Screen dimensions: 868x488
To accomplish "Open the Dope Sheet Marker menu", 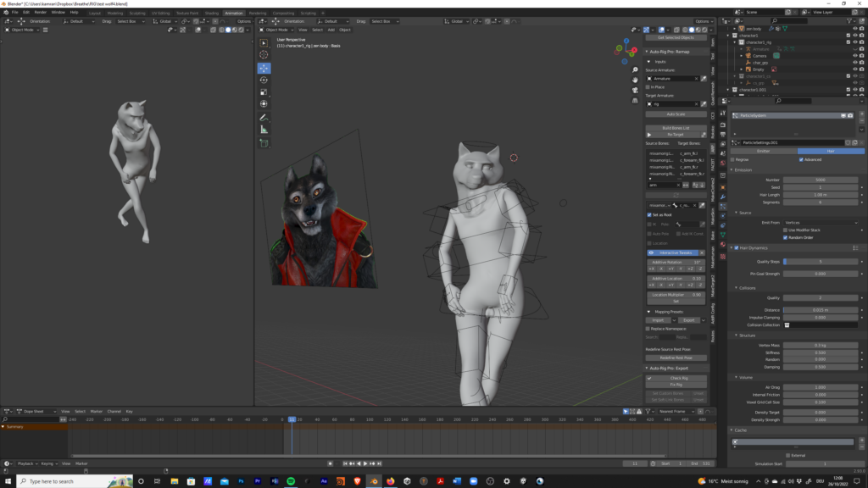I will (97, 411).
